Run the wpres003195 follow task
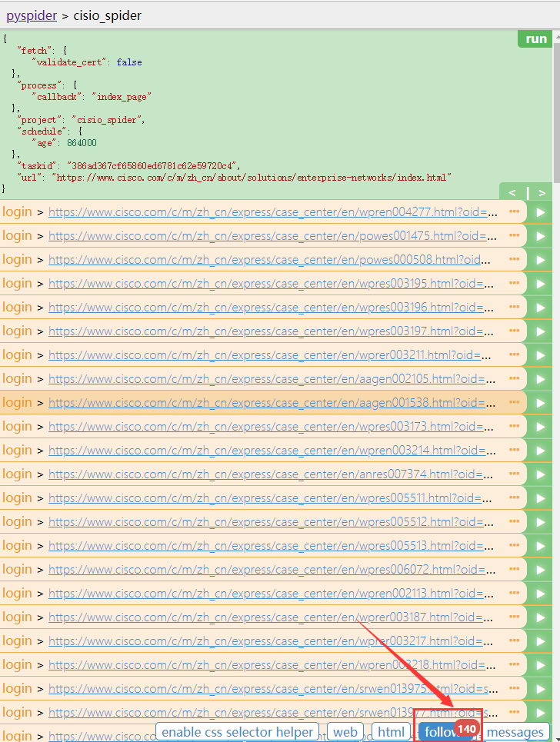The height and width of the screenshot is (742, 560). coord(540,284)
